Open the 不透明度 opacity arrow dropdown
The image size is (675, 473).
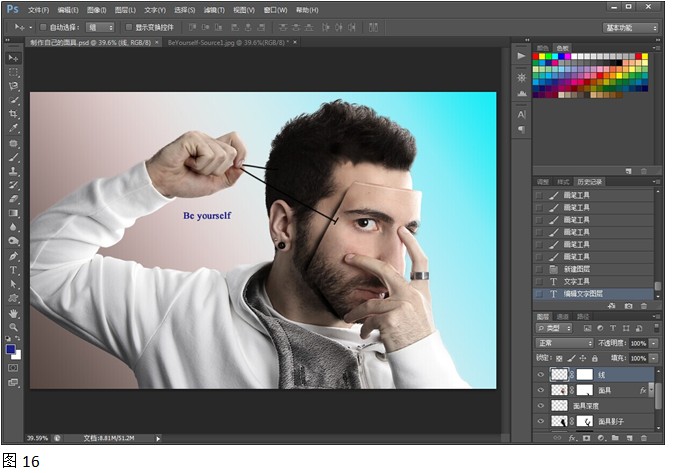coord(654,343)
